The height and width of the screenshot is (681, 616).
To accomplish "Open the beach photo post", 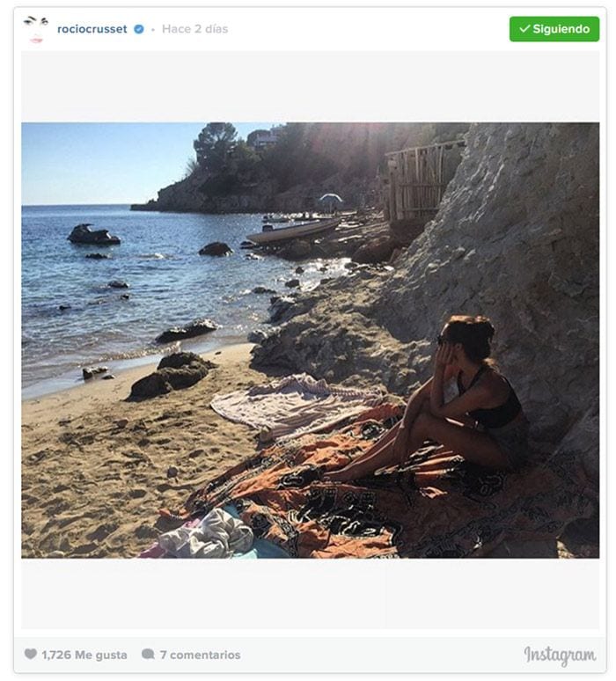I will [x=310, y=340].
